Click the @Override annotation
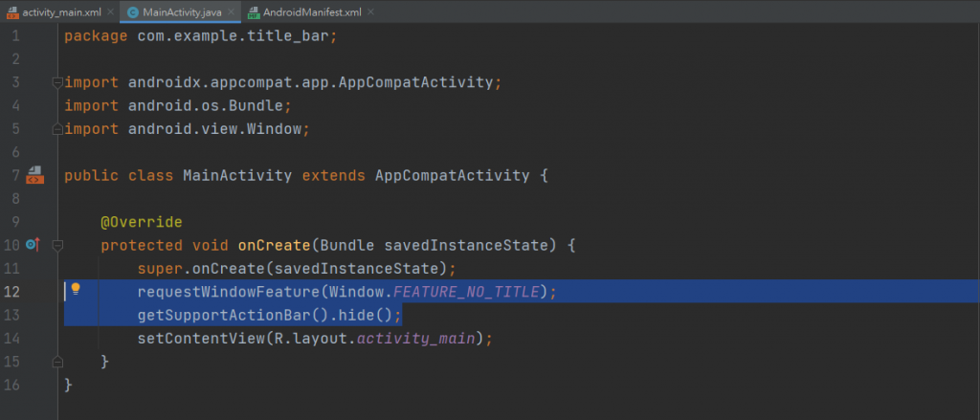Image resolution: width=980 pixels, height=420 pixels. [142, 222]
